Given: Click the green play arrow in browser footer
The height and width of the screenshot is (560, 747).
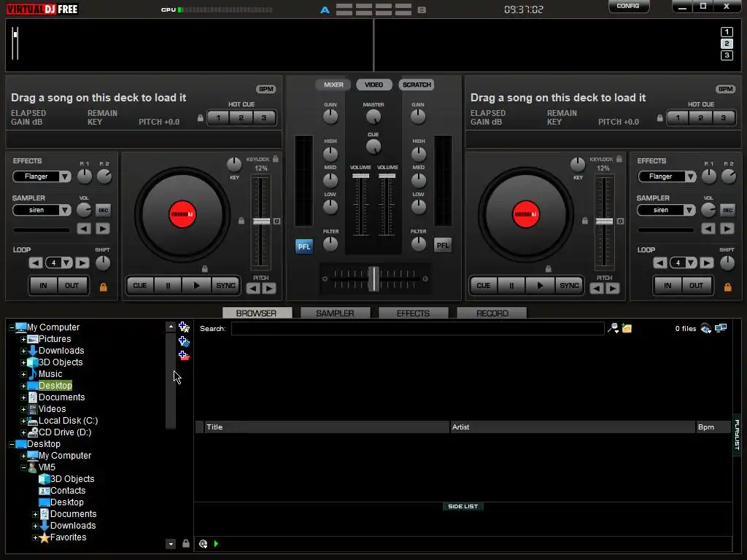Looking at the screenshot, I should pyautogui.click(x=216, y=543).
